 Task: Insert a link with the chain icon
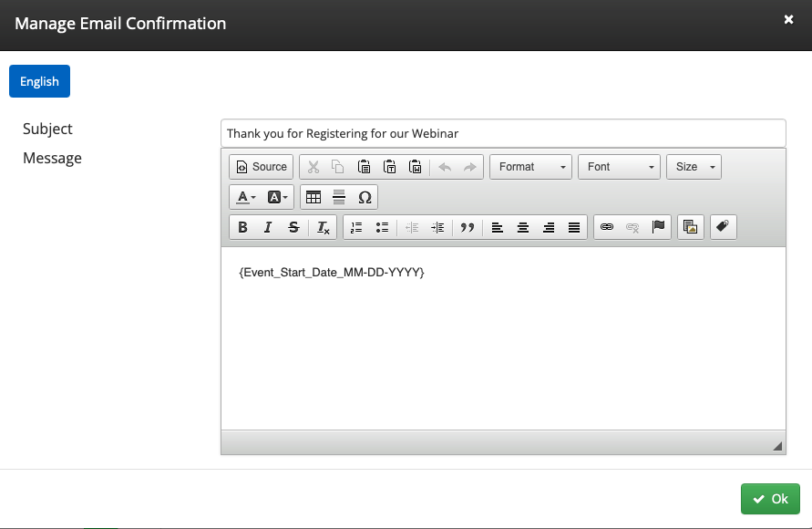click(607, 228)
